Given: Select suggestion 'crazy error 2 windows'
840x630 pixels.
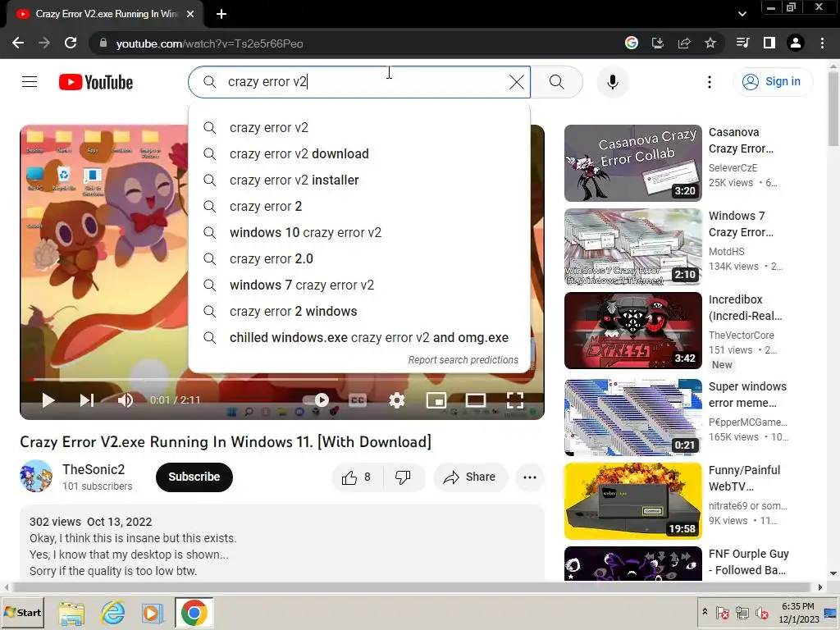Looking at the screenshot, I should (x=359, y=311).
